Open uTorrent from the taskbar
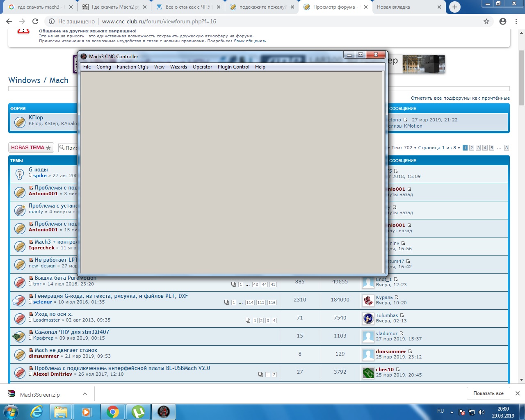 (138, 412)
